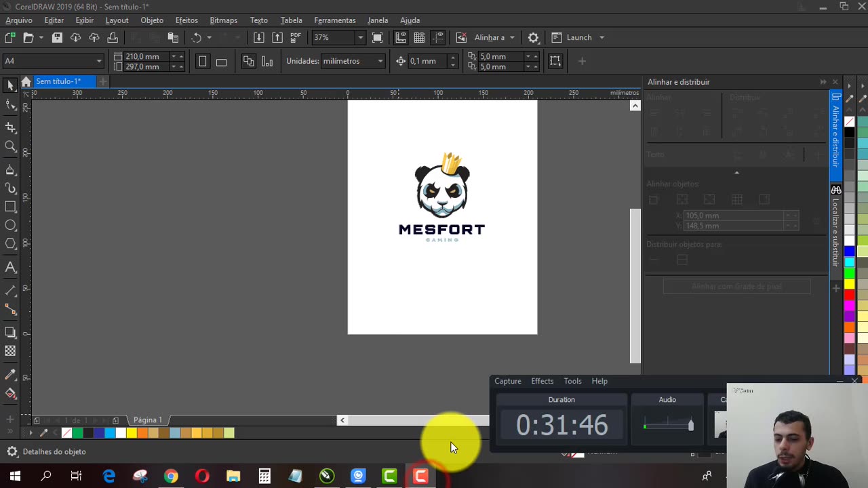Screen dimensions: 868x488
Task: Publish to PDF icon
Action: [296, 37]
